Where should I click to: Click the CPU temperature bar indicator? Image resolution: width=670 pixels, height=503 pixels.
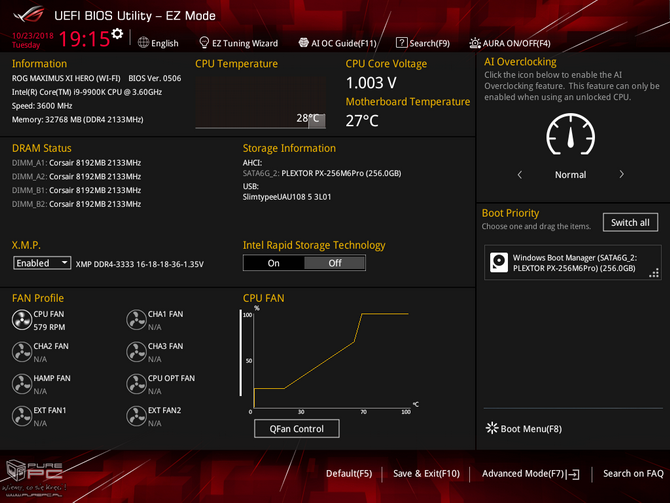(x=317, y=121)
